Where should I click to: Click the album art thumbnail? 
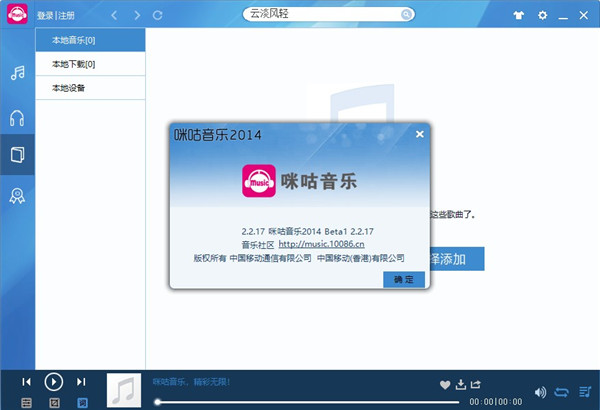(124, 390)
